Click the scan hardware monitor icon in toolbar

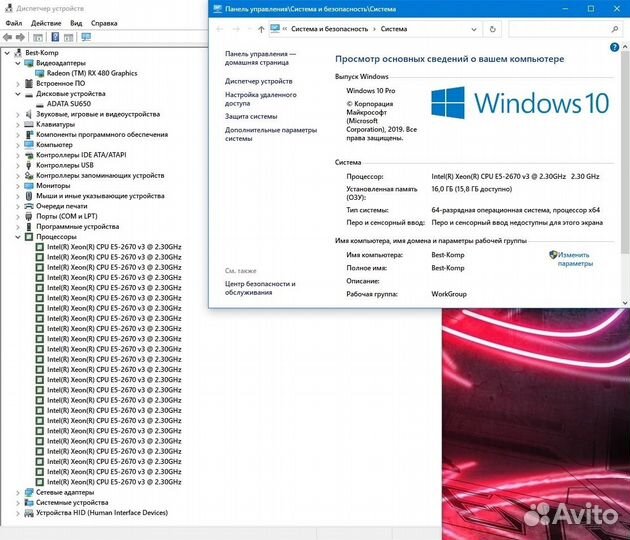point(86,37)
